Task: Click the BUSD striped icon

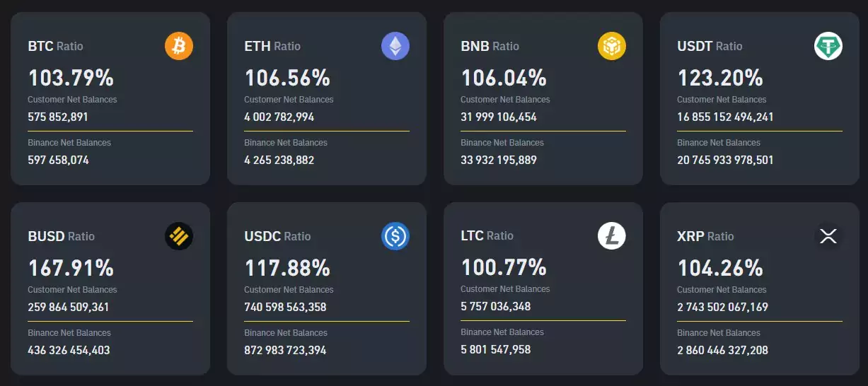Action: (179, 236)
